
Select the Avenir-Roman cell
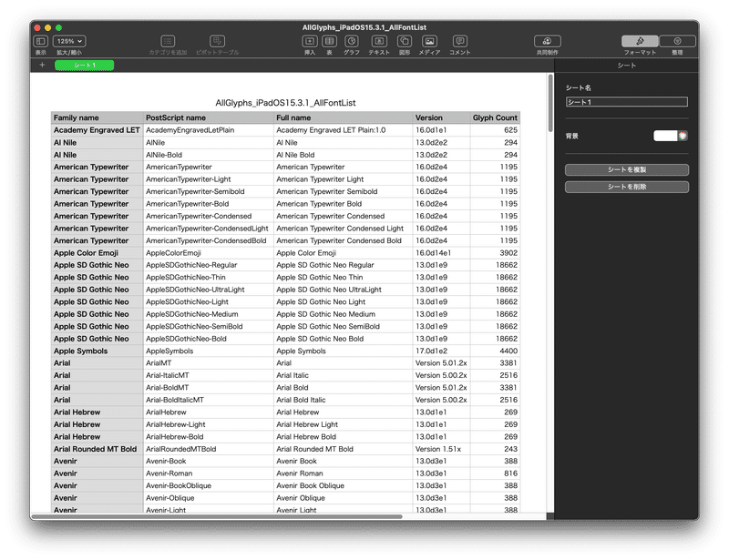tap(209, 473)
